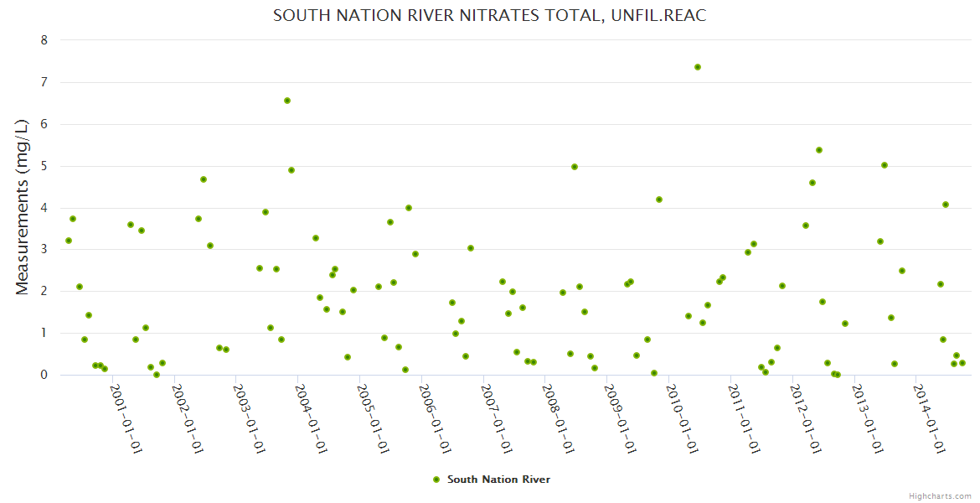Click the chart title South Nation River Nitrates
Viewport: 980px width, 503px height.
coord(489,16)
